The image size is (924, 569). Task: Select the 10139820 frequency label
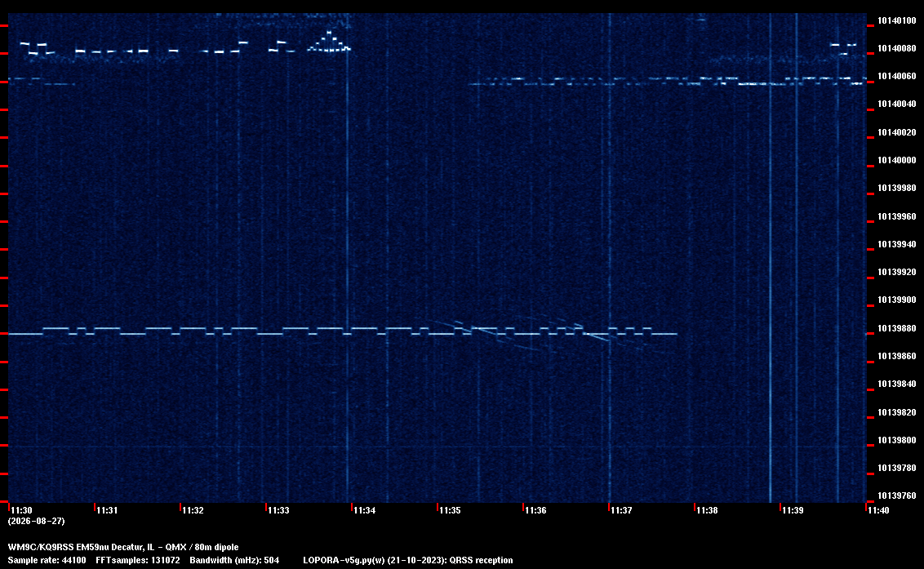[897, 412]
